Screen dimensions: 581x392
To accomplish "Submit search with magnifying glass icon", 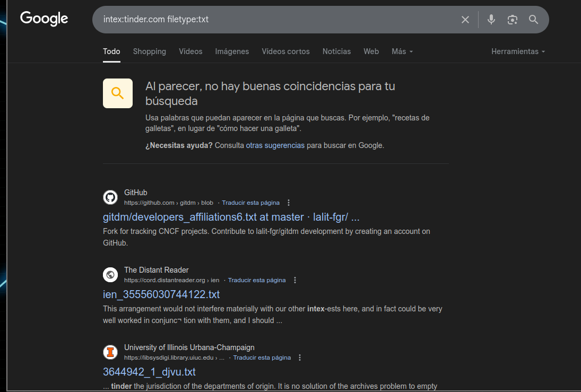I will point(533,20).
